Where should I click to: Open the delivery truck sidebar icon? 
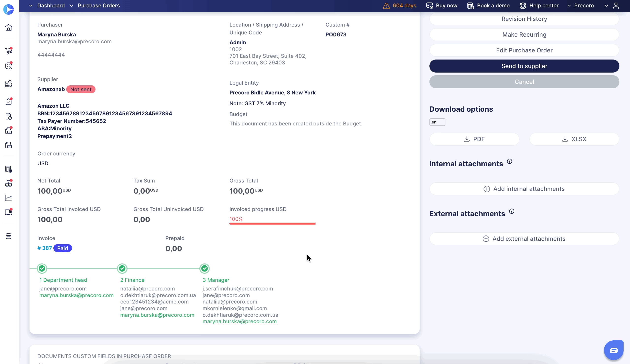pos(9,212)
